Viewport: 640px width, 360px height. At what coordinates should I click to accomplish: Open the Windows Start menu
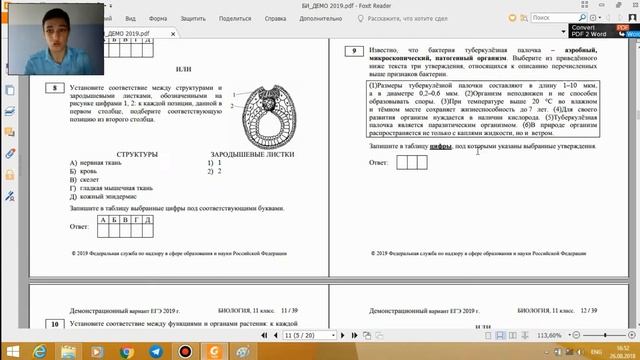tap(13, 351)
